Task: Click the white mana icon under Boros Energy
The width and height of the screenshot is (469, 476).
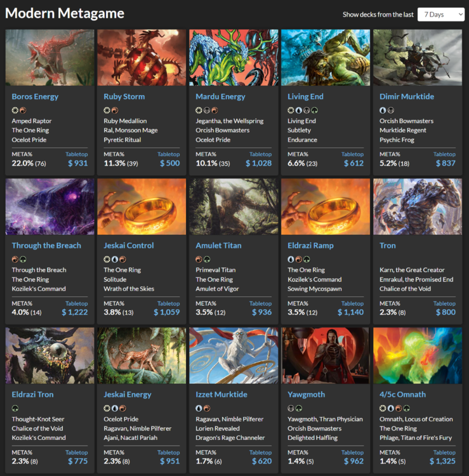Action: (15, 110)
